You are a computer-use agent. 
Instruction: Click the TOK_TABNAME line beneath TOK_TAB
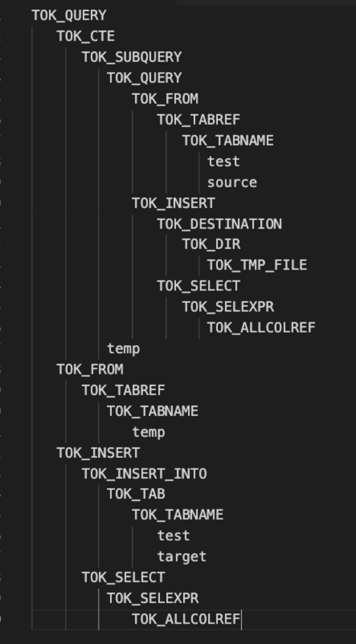pyautogui.click(x=177, y=515)
